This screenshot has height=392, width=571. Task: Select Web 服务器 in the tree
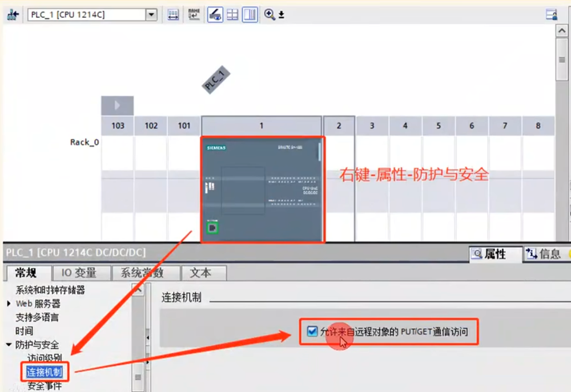(x=38, y=304)
